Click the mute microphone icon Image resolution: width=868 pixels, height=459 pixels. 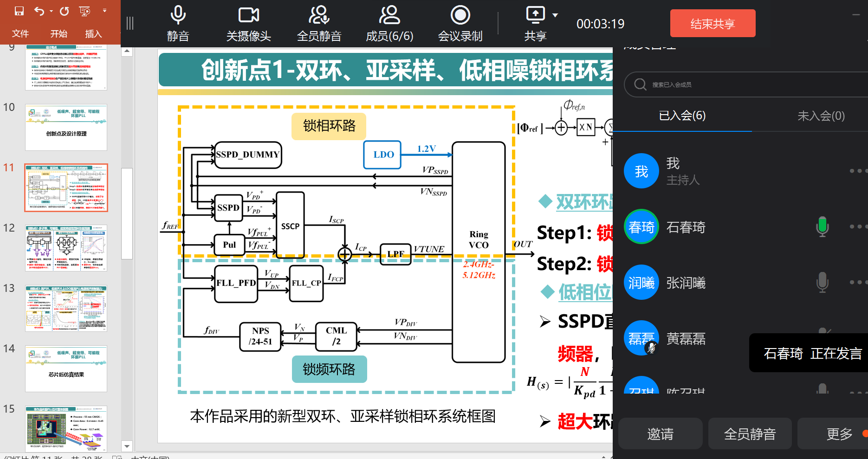[178, 16]
